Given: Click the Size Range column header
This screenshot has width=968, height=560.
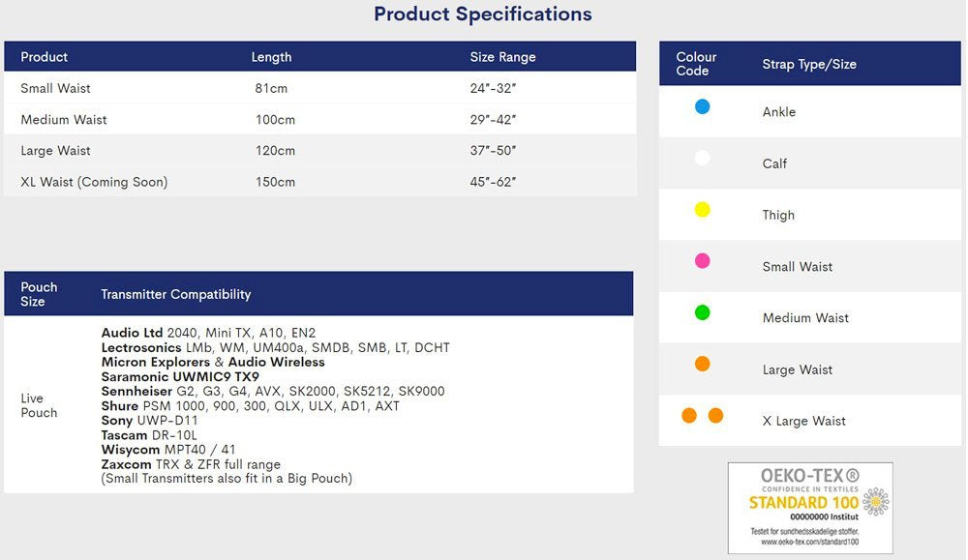Looking at the screenshot, I should (x=502, y=57).
